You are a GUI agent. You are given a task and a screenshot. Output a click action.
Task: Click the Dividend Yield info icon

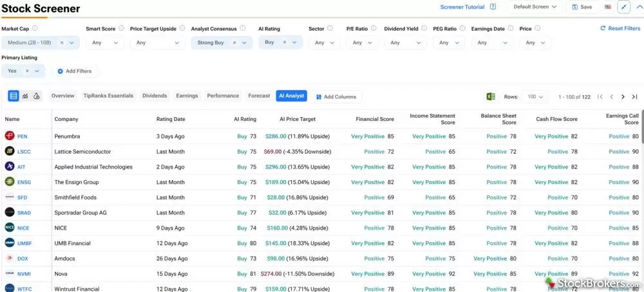point(424,28)
